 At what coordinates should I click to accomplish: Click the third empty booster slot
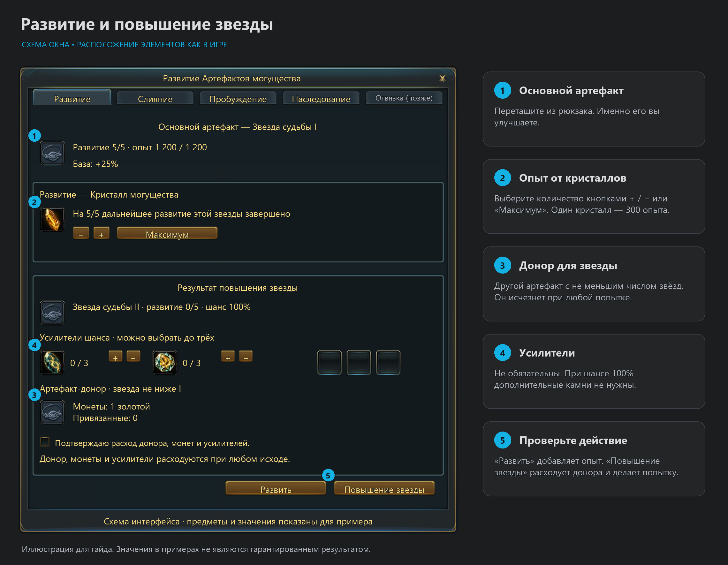tap(388, 363)
